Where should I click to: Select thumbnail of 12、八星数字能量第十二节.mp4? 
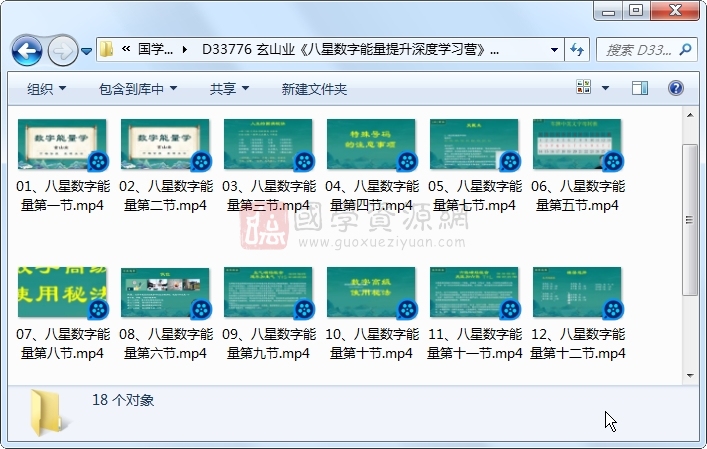tap(577, 292)
